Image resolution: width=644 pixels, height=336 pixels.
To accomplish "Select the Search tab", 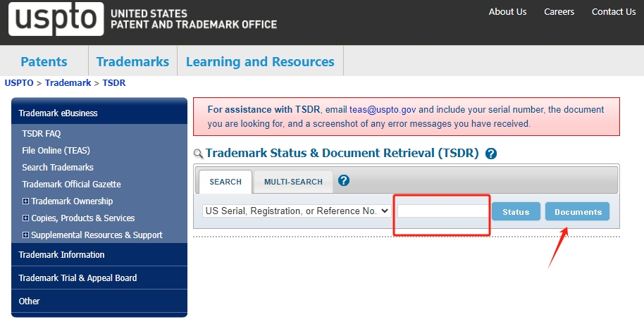I will tap(225, 182).
